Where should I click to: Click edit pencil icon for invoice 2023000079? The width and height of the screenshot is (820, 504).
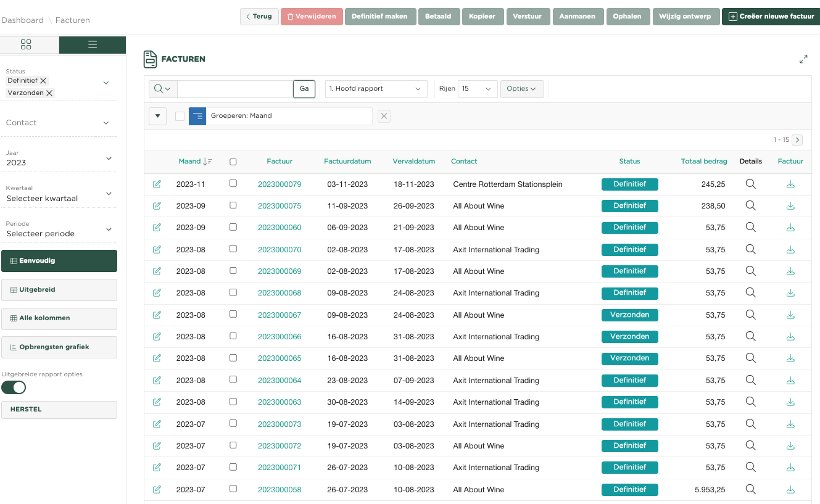point(157,184)
